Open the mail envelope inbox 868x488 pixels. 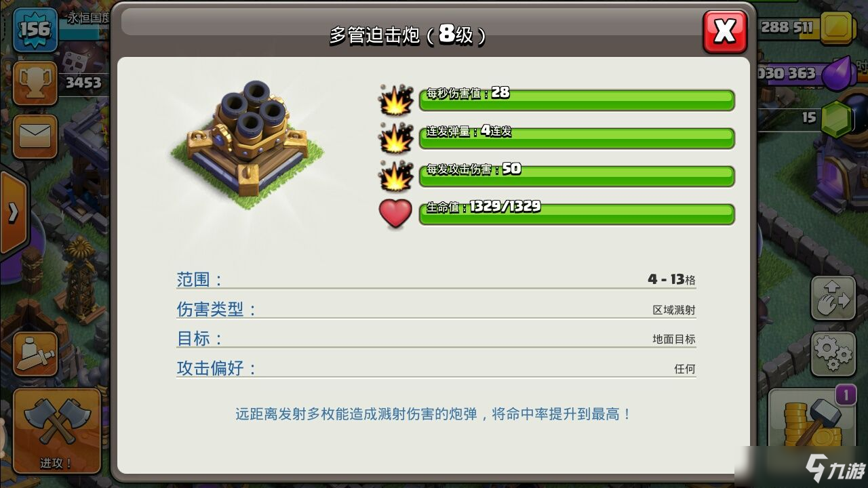[34, 136]
